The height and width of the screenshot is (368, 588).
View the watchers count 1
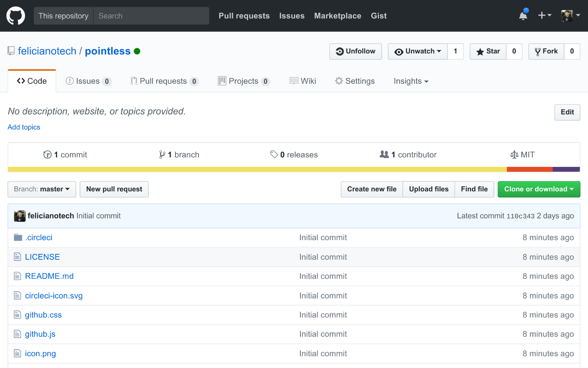coord(455,52)
